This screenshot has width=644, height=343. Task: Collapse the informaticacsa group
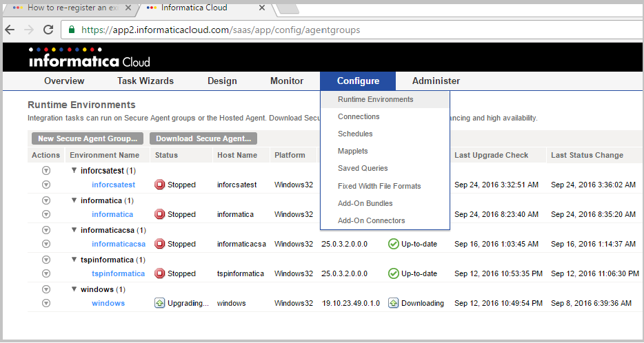pyautogui.click(x=74, y=230)
